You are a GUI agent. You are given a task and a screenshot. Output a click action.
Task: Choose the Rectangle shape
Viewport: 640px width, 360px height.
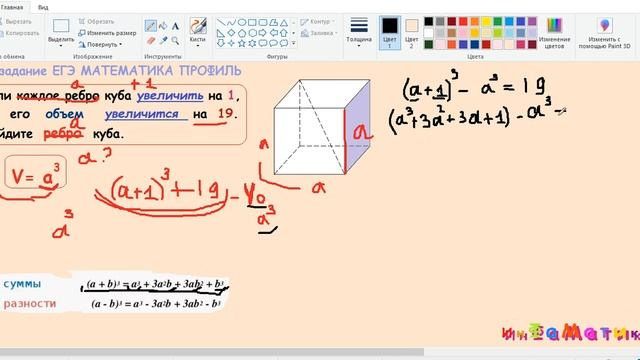[x=252, y=22]
